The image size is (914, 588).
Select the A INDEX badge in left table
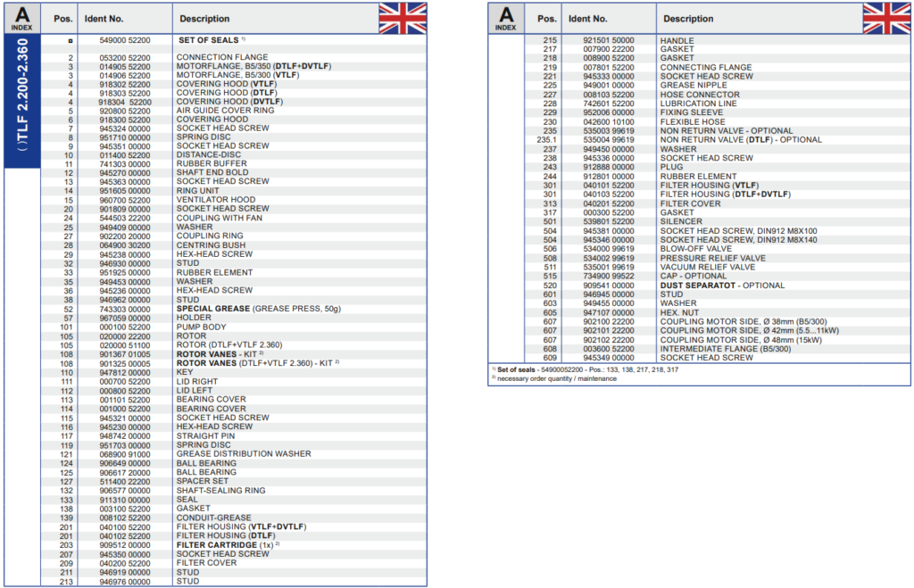tap(21, 18)
